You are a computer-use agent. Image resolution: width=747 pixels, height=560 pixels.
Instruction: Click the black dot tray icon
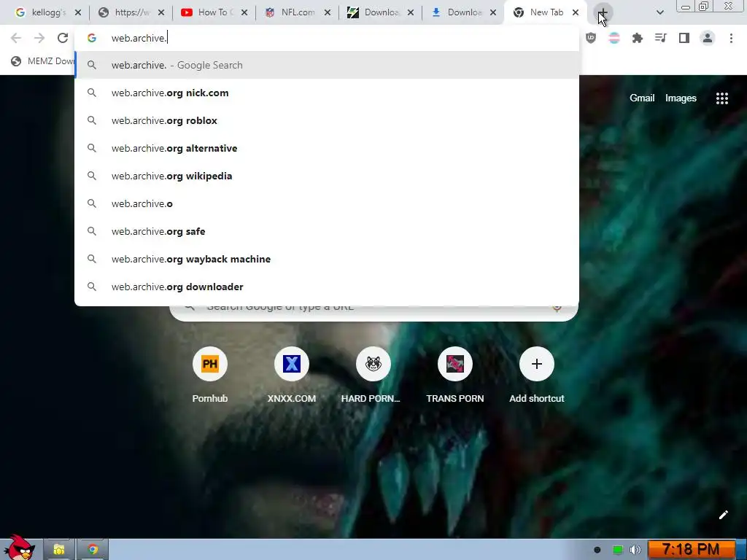tap(597, 550)
